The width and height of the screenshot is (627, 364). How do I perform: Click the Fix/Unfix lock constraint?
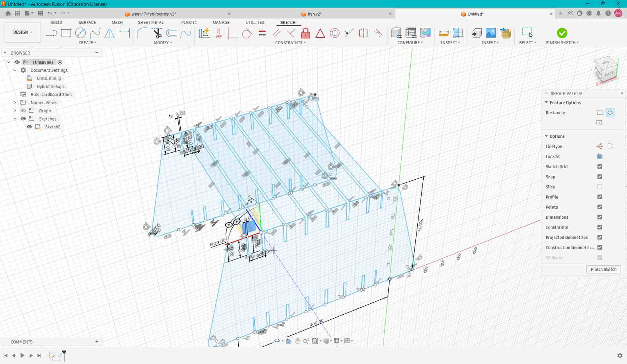pyautogui.click(x=306, y=33)
